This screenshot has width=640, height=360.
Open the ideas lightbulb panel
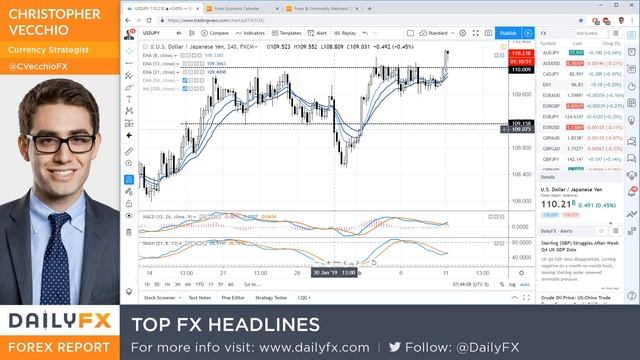click(x=631, y=120)
